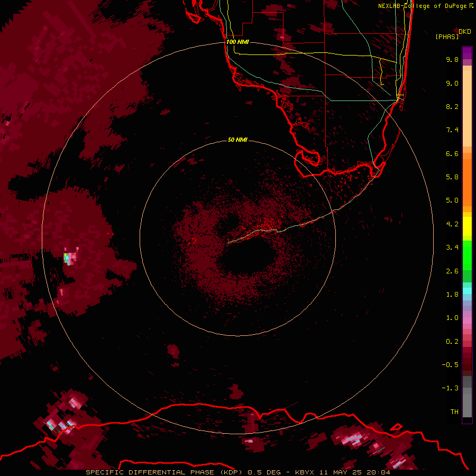Select the 4.2 value on the scale
This screenshot has width=476, height=476.
452,224
